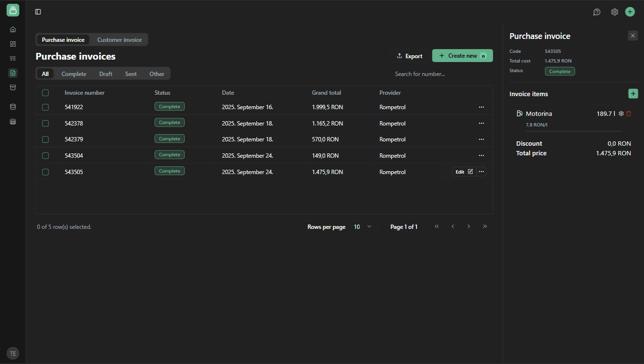
Task: Open settings gear for Motorina item
Action: pos(621,113)
